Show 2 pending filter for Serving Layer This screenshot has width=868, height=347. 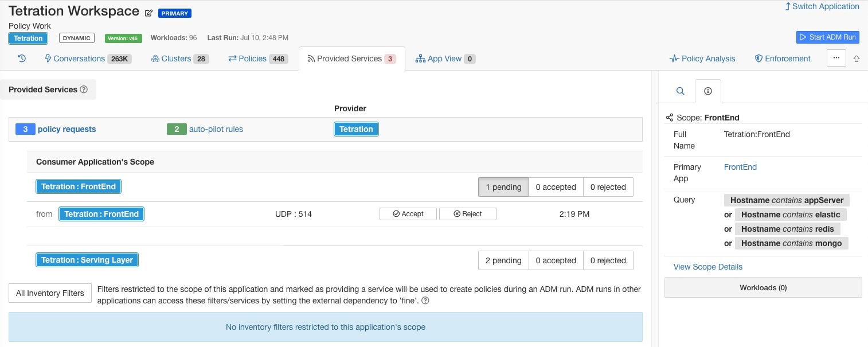pos(503,260)
